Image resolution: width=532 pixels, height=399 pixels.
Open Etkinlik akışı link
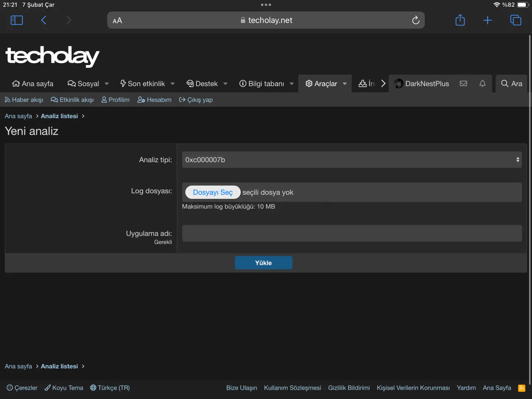coord(72,100)
